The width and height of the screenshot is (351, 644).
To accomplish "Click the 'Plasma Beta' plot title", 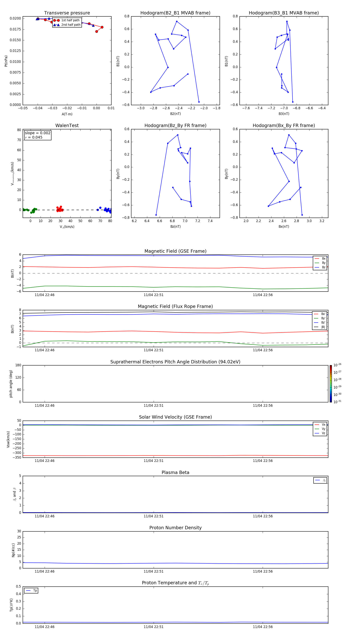I will click(175, 472).
